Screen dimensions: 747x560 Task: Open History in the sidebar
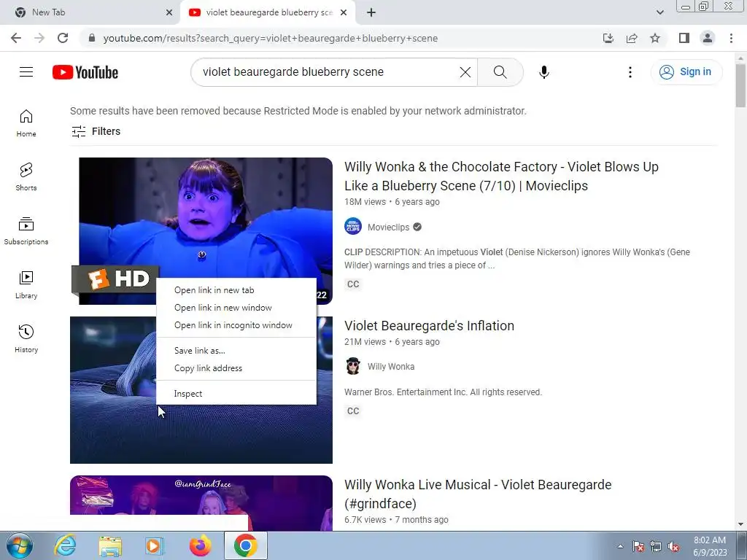point(26,338)
